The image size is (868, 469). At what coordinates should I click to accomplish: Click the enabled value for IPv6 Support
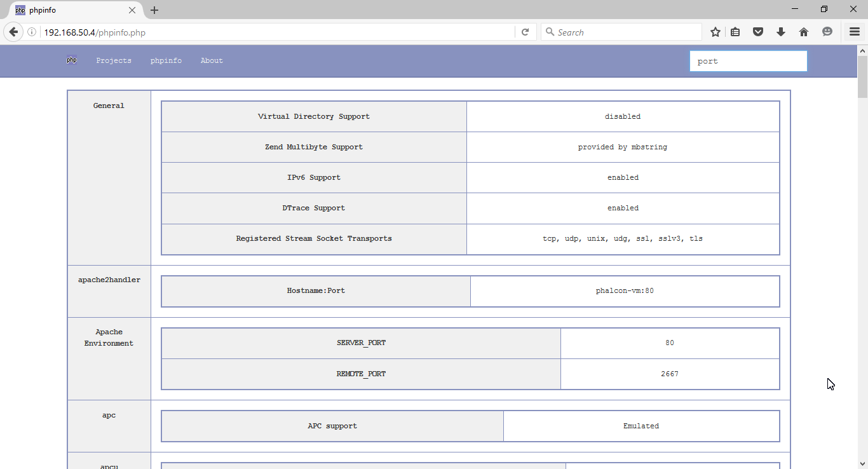[623, 177]
